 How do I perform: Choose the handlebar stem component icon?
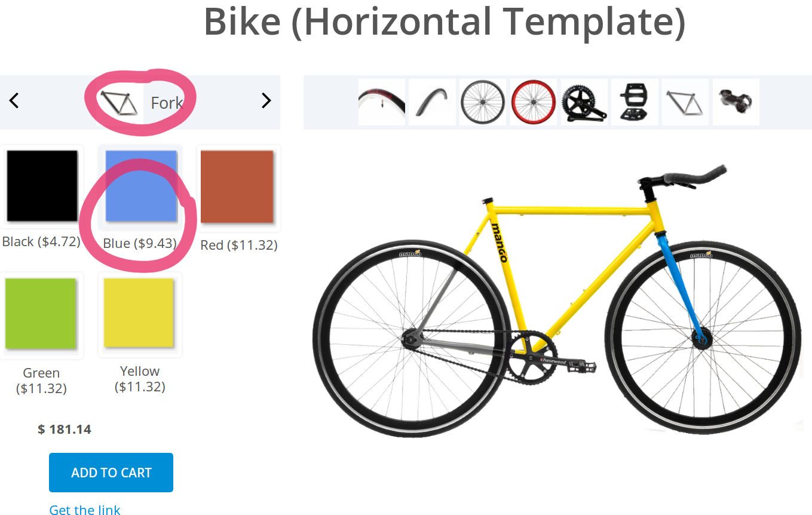736,102
